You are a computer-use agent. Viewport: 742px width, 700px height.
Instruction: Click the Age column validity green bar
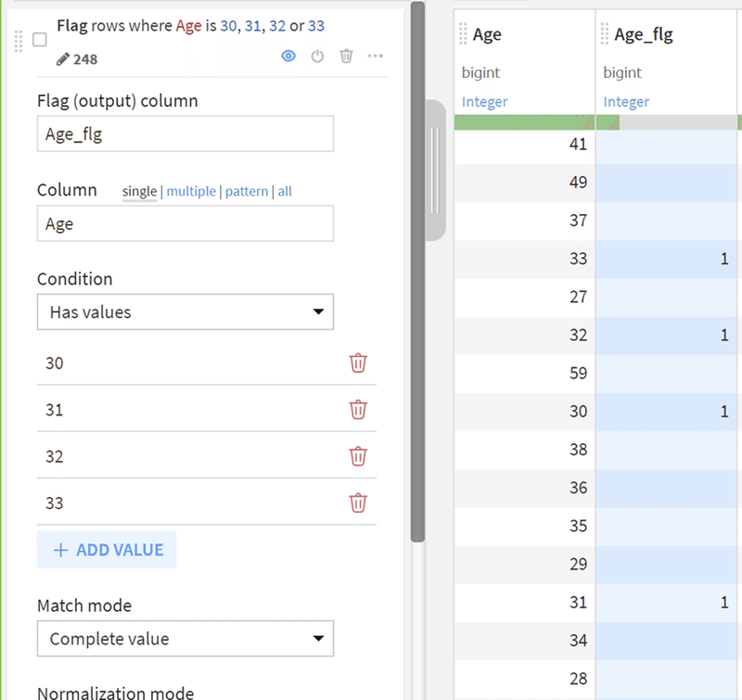pyautogui.click(x=524, y=122)
